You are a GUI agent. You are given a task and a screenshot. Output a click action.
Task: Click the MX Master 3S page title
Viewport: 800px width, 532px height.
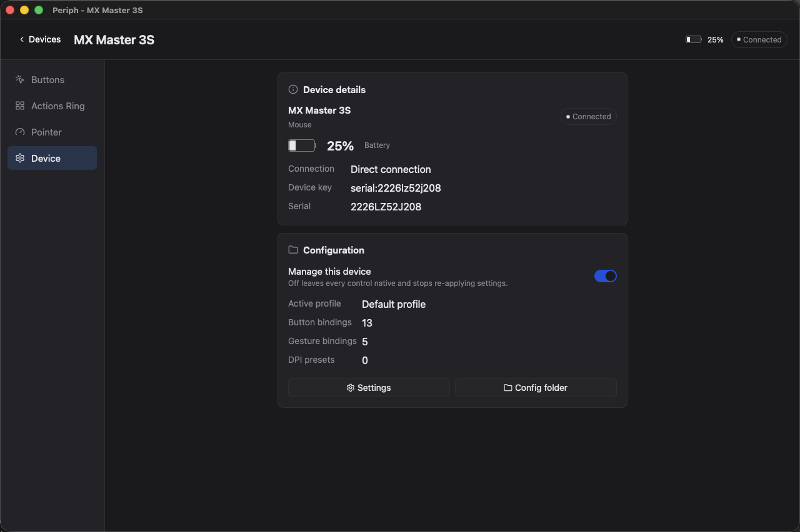[x=114, y=40]
